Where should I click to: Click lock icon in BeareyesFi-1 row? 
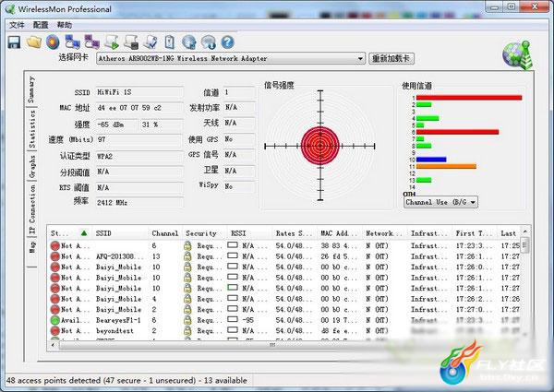coord(187,320)
